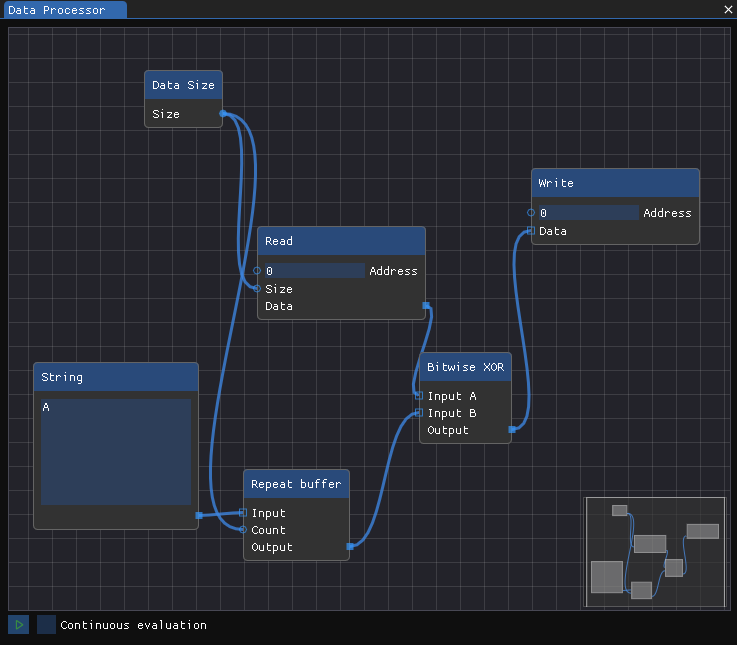Viewport: 737px width, 645px height.
Task: Click the green play evaluate button
Action: coord(18,624)
